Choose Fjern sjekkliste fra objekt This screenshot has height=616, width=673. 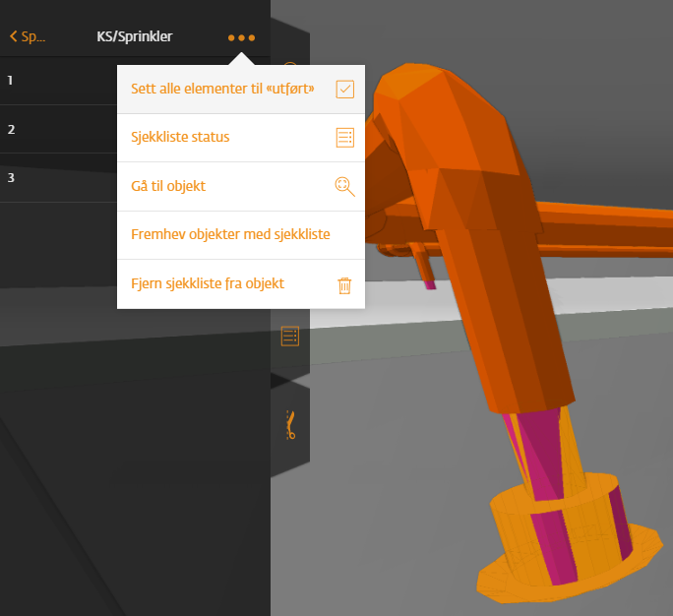tap(241, 283)
